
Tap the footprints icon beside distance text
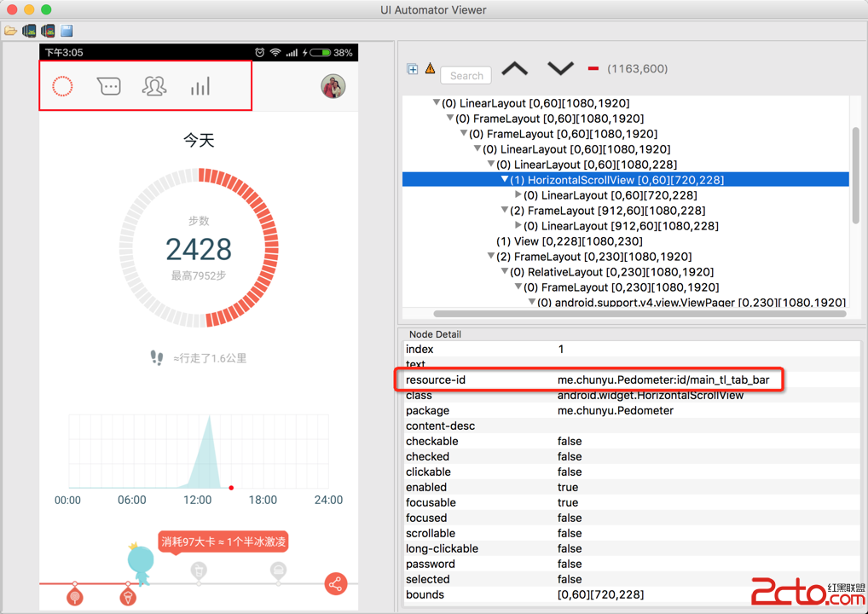point(157,357)
